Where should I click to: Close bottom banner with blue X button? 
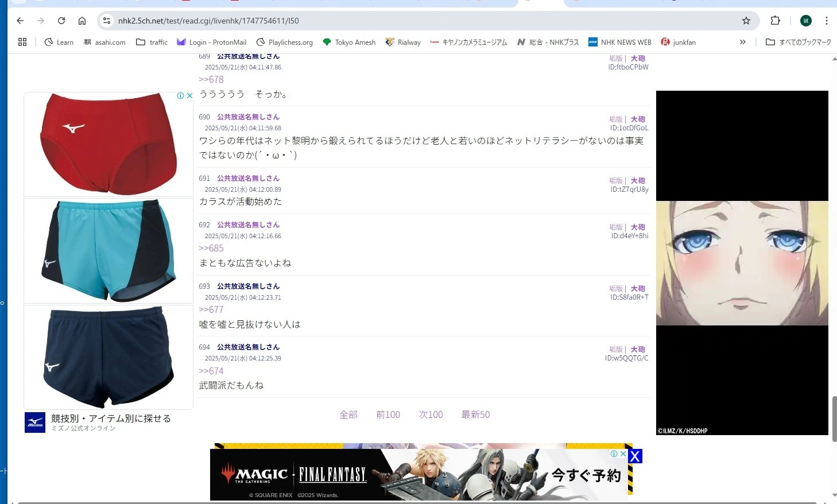[635, 456]
